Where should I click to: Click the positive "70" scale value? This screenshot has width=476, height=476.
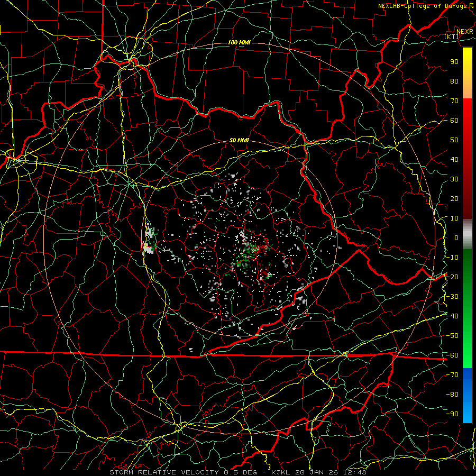pos(454,101)
